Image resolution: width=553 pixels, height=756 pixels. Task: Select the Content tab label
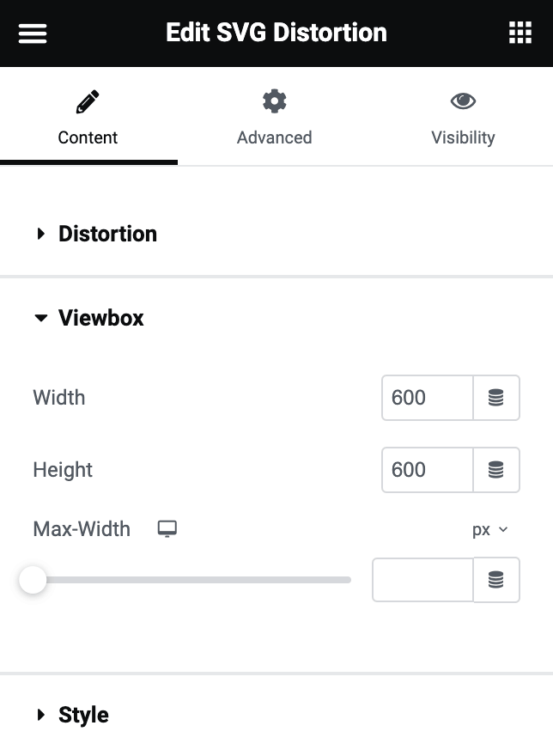tap(88, 137)
